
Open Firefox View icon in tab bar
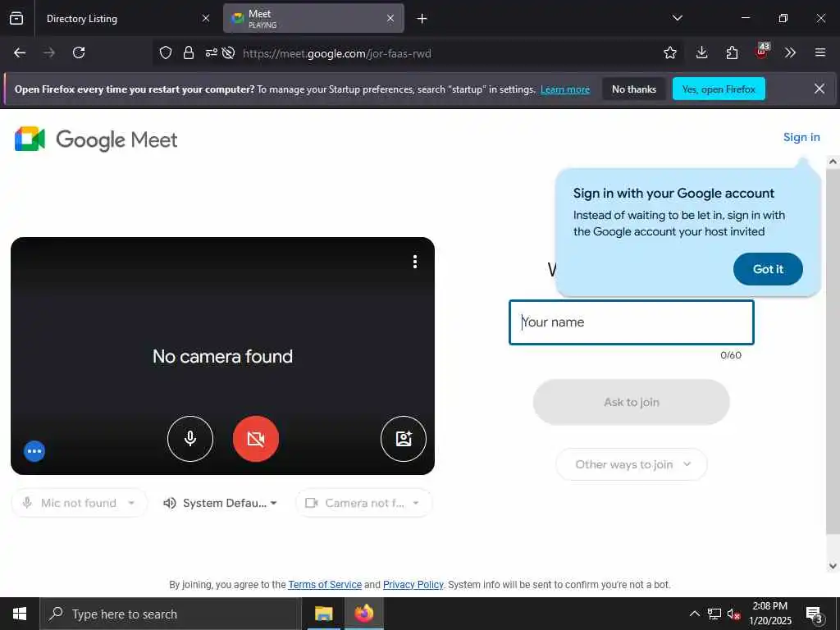coord(16,19)
